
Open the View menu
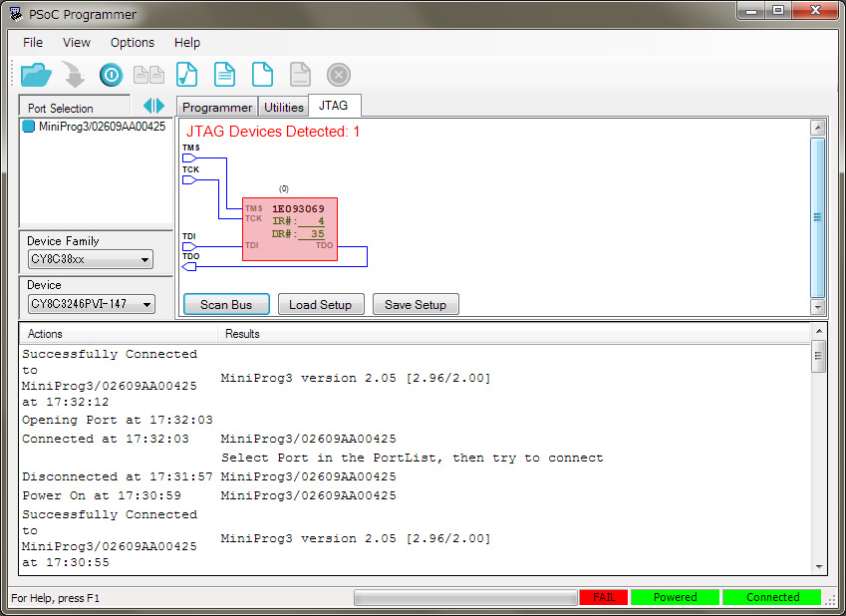pyautogui.click(x=76, y=42)
